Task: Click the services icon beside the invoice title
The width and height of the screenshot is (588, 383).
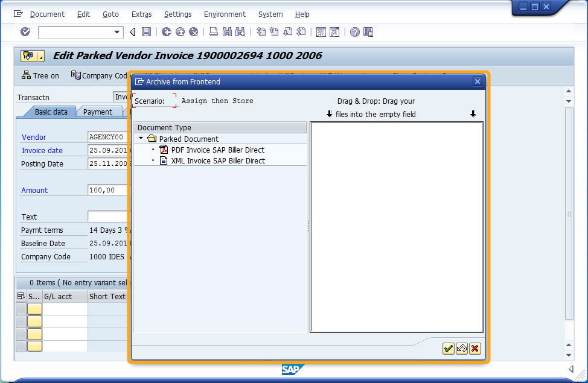Action: (28, 56)
